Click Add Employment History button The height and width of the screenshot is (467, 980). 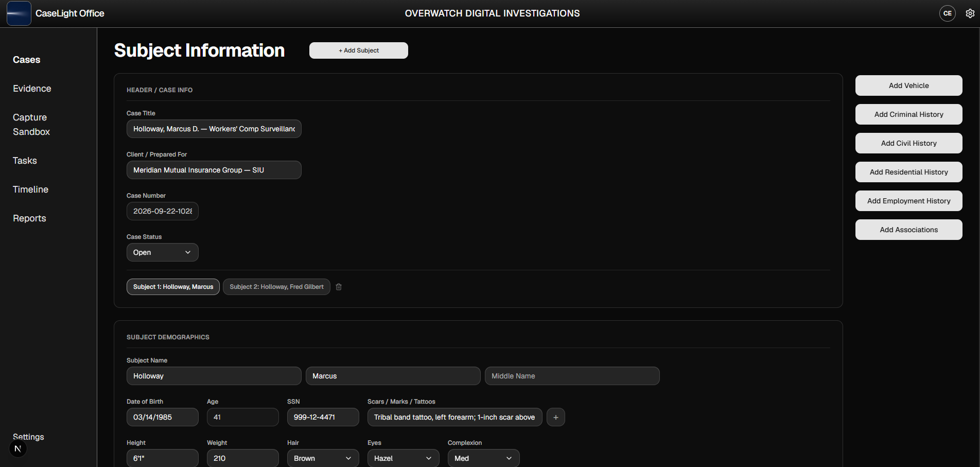pyautogui.click(x=909, y=201)
